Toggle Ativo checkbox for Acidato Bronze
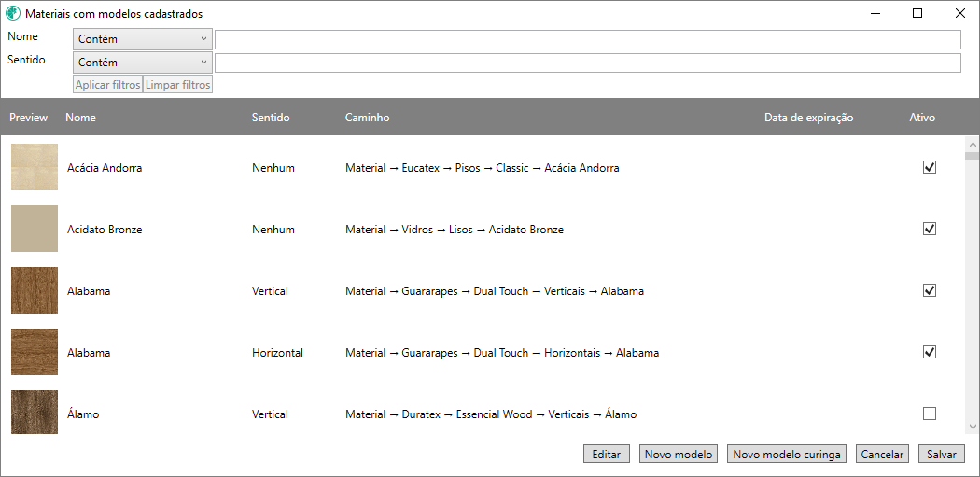This screenshot has height=477, width=980. pyautogui.click(x=929, y=229)
